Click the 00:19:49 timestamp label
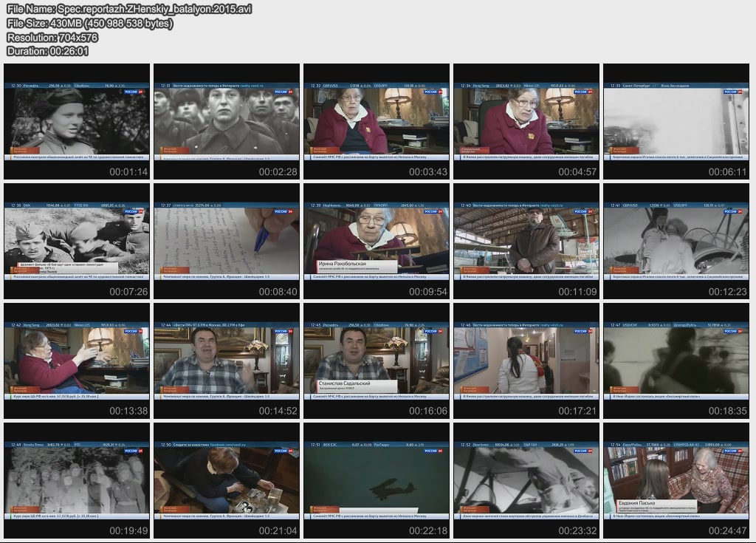Screen dimensions: 756x543 128,530
